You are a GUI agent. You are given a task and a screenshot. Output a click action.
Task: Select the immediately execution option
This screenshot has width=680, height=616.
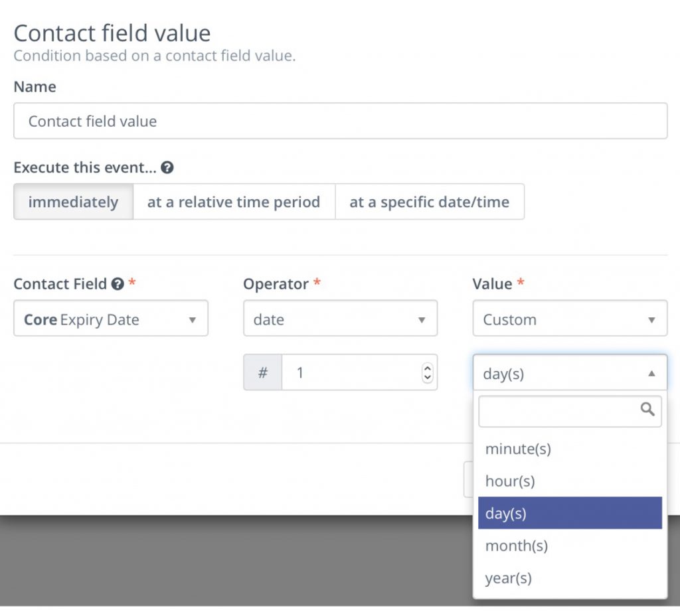(73, 202)
